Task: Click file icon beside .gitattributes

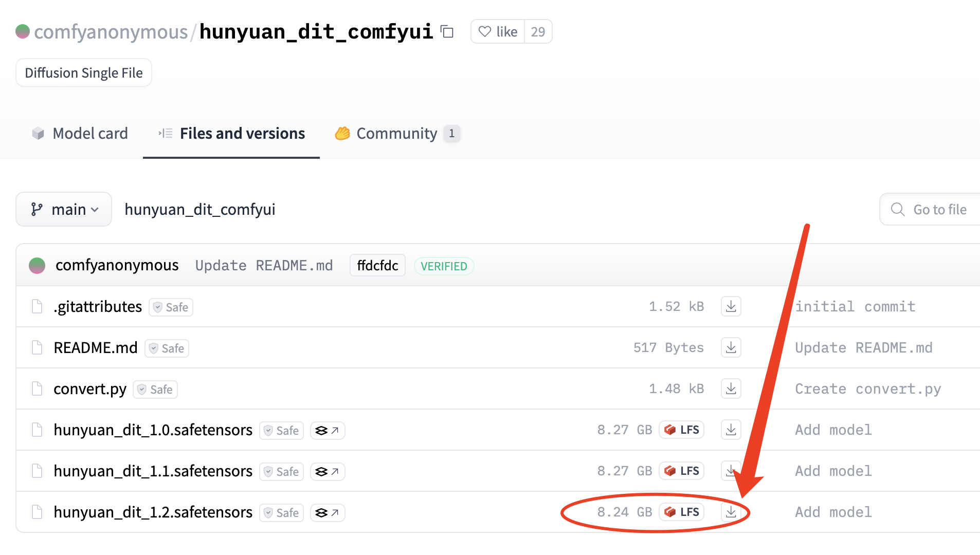Action: (37, 307)
